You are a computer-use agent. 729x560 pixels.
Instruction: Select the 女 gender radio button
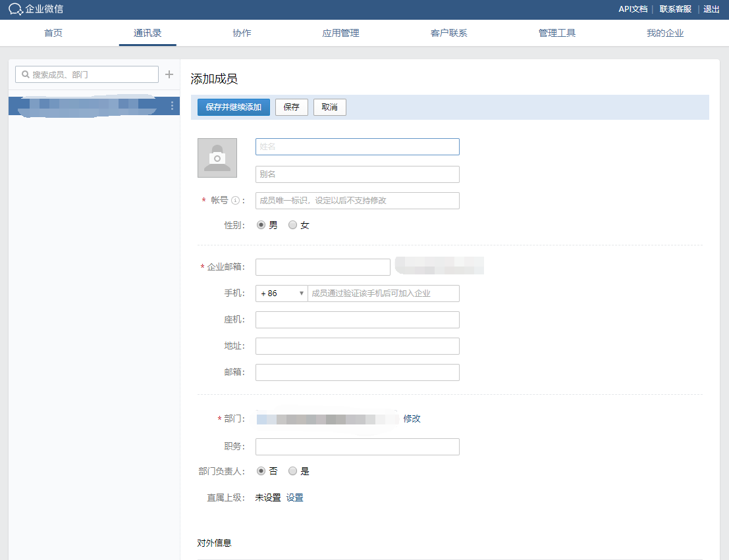tap(293, 225)
